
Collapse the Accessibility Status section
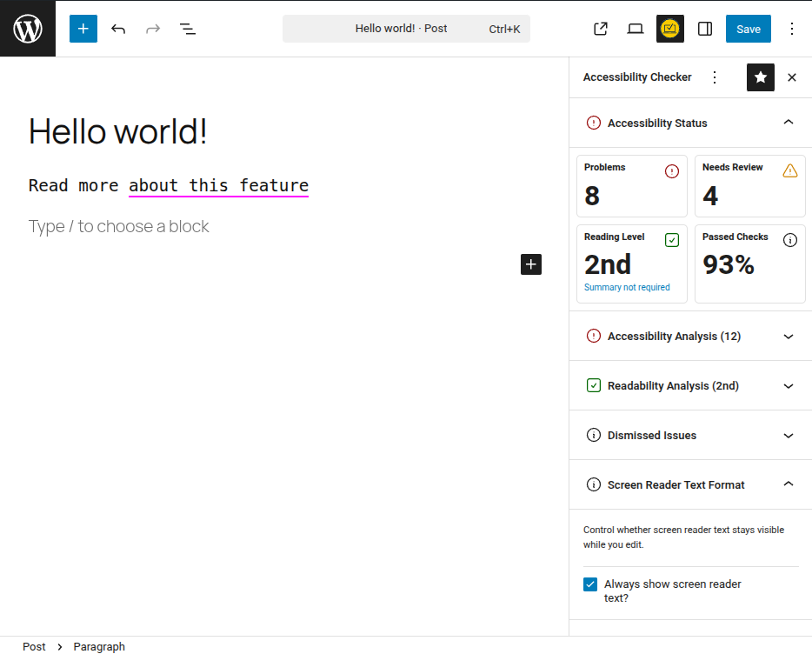788,123
